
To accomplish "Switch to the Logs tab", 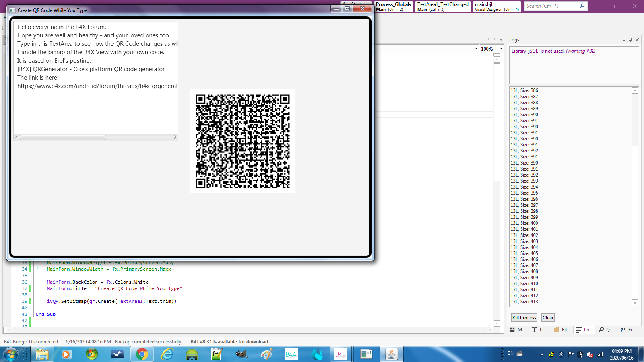I will coord(584,330).
